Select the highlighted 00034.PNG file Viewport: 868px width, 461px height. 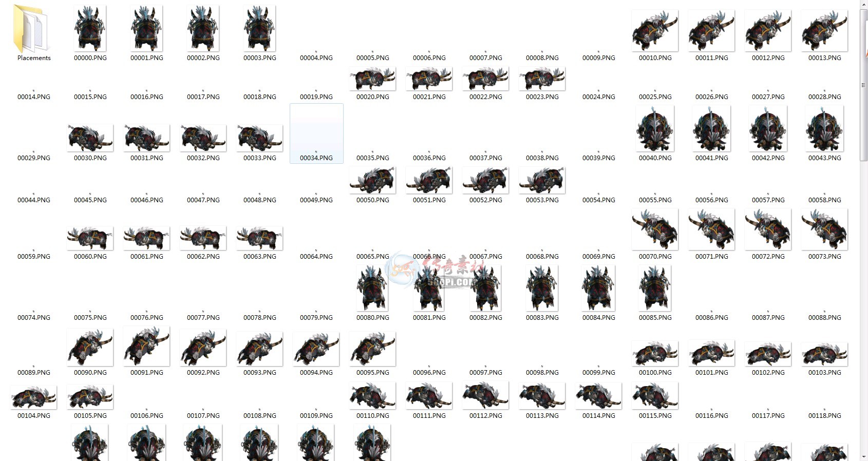[316, 133]
